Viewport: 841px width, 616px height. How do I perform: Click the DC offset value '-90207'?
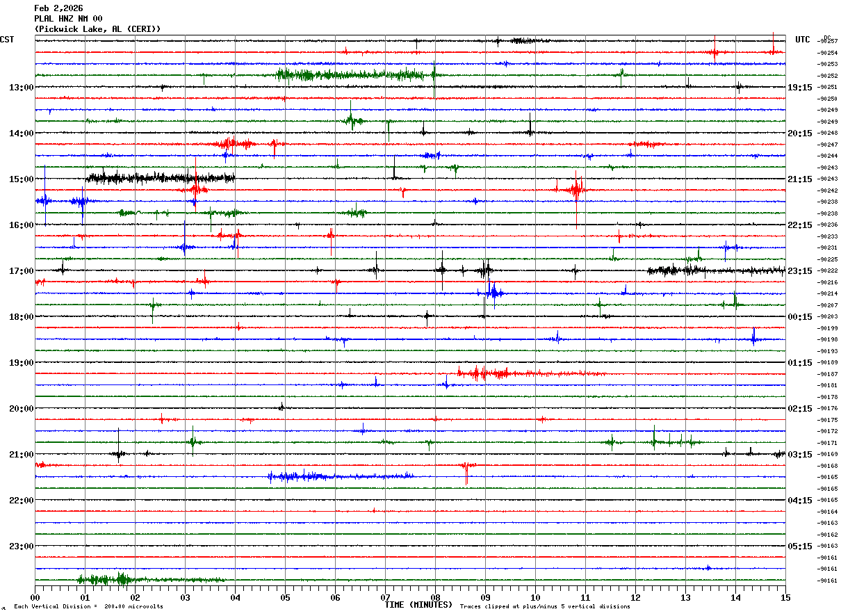tap(828, 305)
